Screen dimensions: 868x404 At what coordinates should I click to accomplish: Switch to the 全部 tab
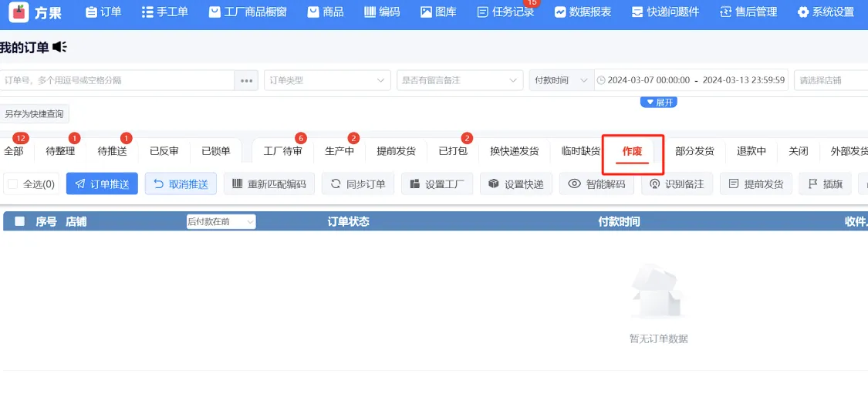tap(14, 151)
